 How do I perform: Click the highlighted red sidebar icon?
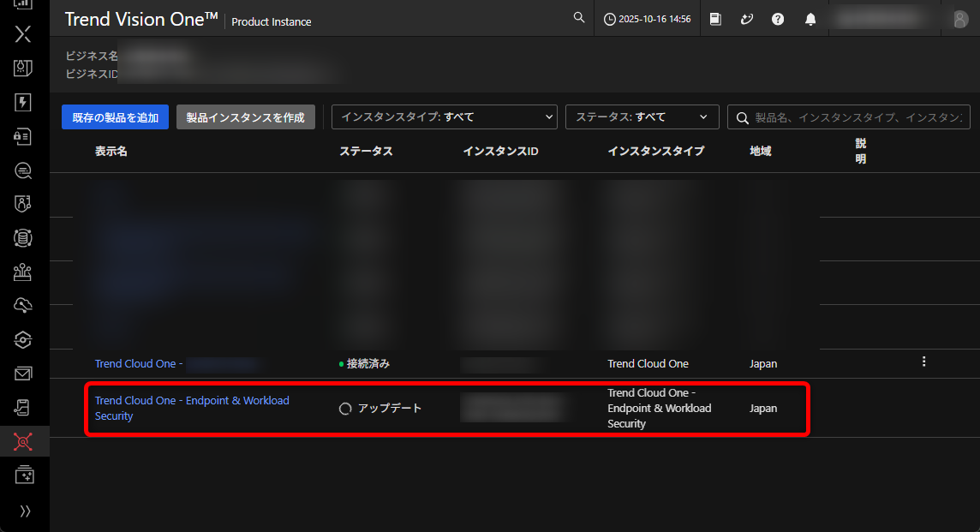click(x=23, y=441)
